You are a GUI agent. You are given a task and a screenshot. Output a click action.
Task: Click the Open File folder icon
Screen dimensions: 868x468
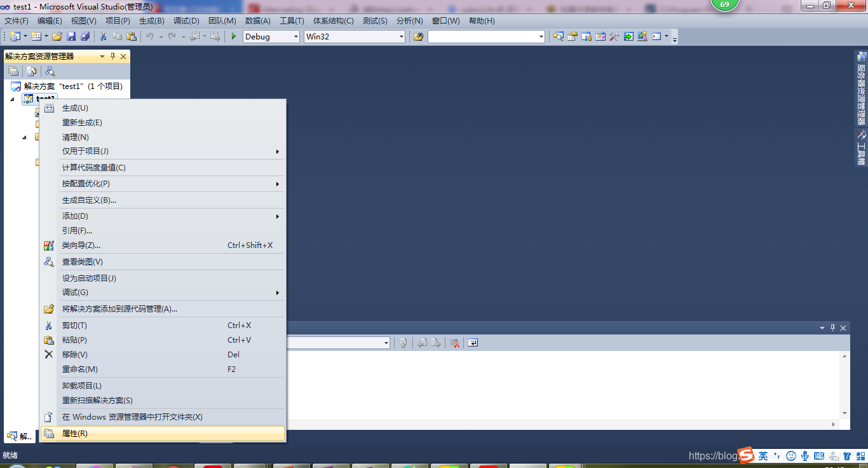57,36
